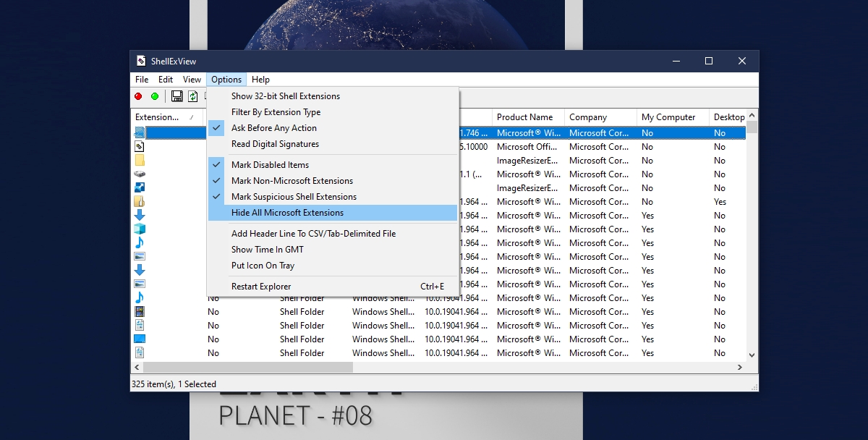Open the File menu
This screenshot has width=868, height=440.
tap(142, 80)
